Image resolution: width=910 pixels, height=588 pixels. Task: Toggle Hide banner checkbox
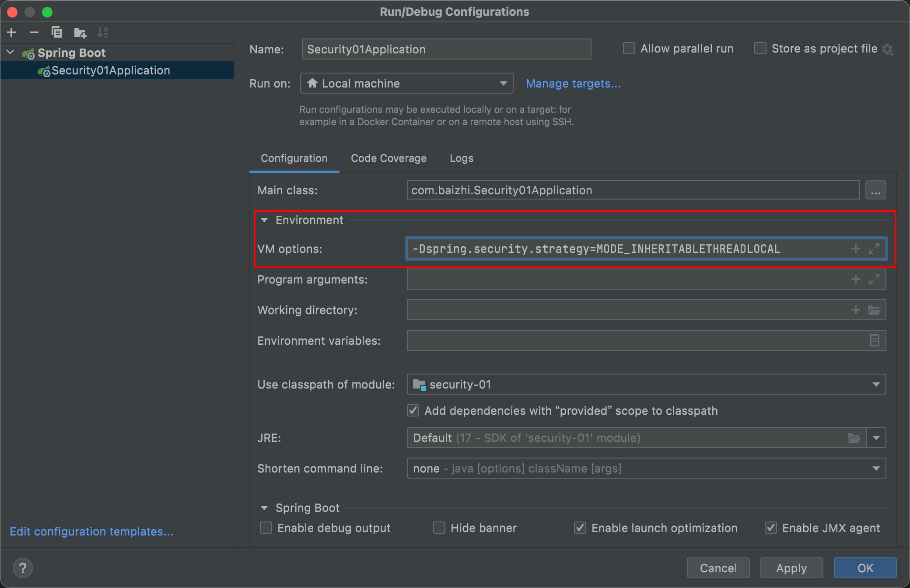click(x=439, y=528)
